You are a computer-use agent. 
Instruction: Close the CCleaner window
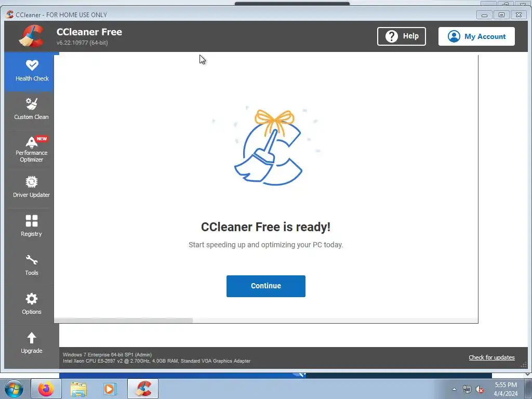click(x=519, y=15)
